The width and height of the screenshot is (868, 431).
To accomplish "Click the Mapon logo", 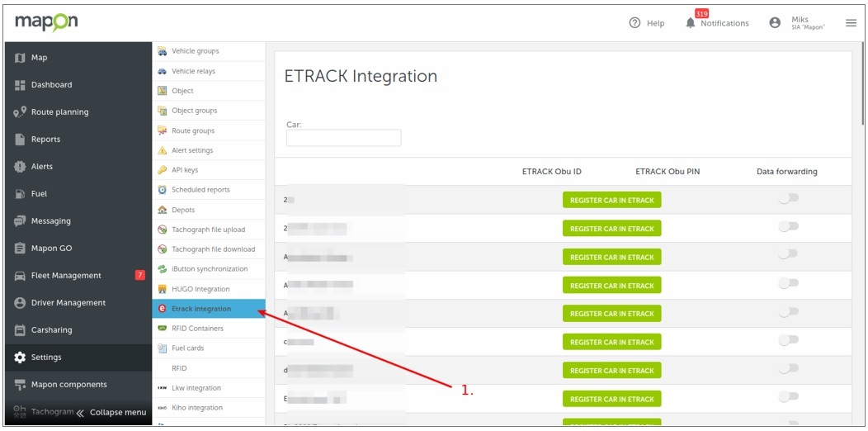I will 46,22.
